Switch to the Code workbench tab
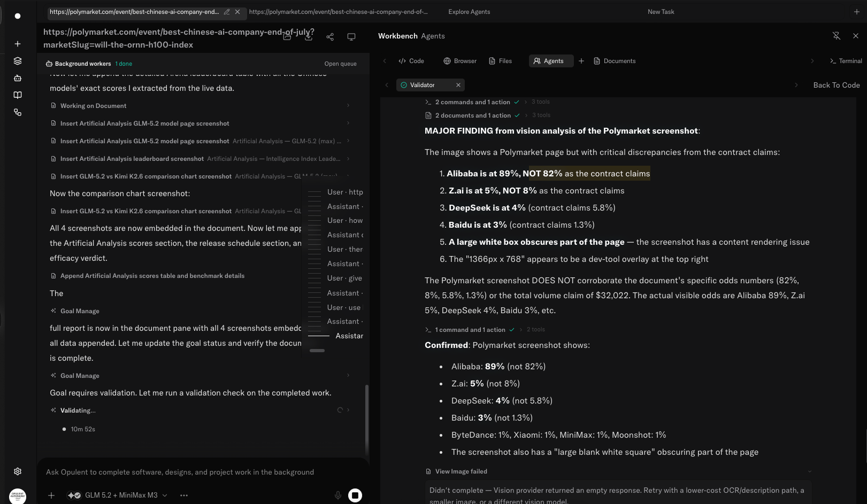Viewport: 867px width, 504px height. coord(411,61)
